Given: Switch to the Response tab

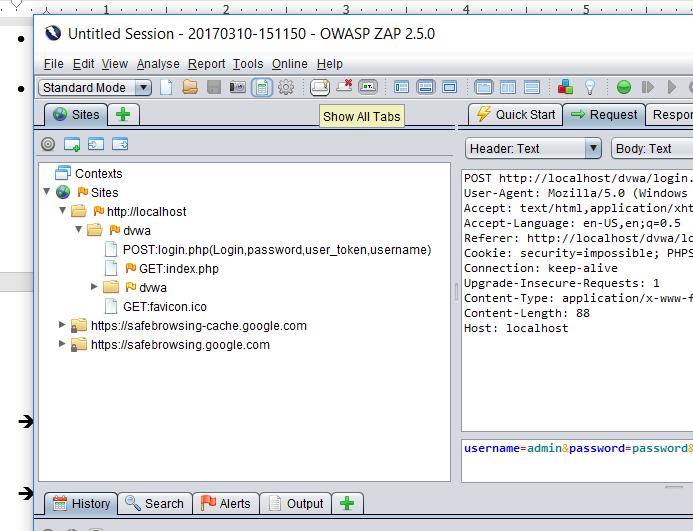Looking at the screenshot, I should [670, 115].
